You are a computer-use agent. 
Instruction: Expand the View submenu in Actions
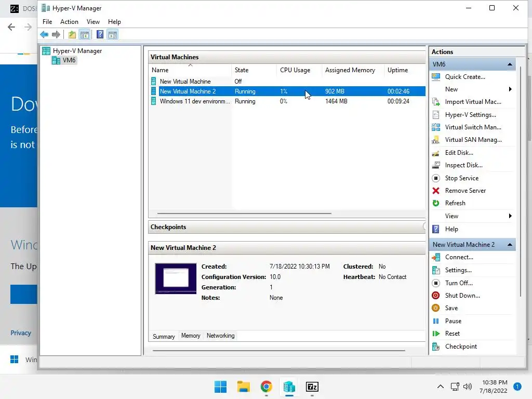(x=510, y=216)
